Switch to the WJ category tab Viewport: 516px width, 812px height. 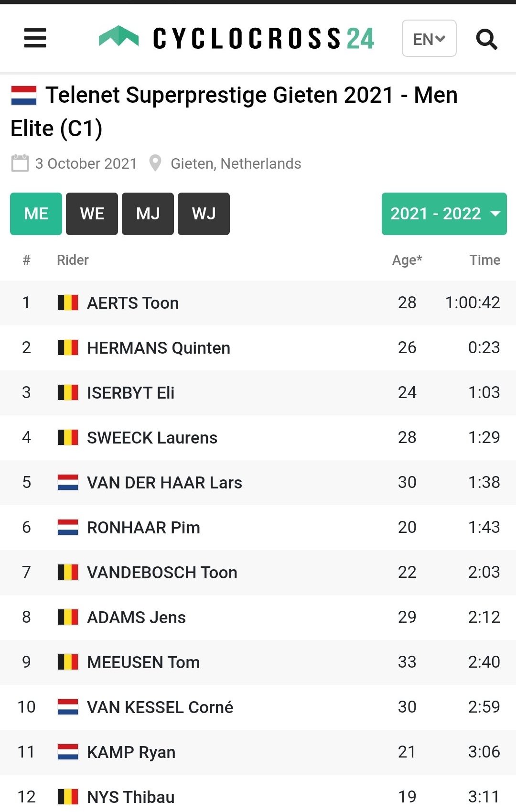pos(204,214)
